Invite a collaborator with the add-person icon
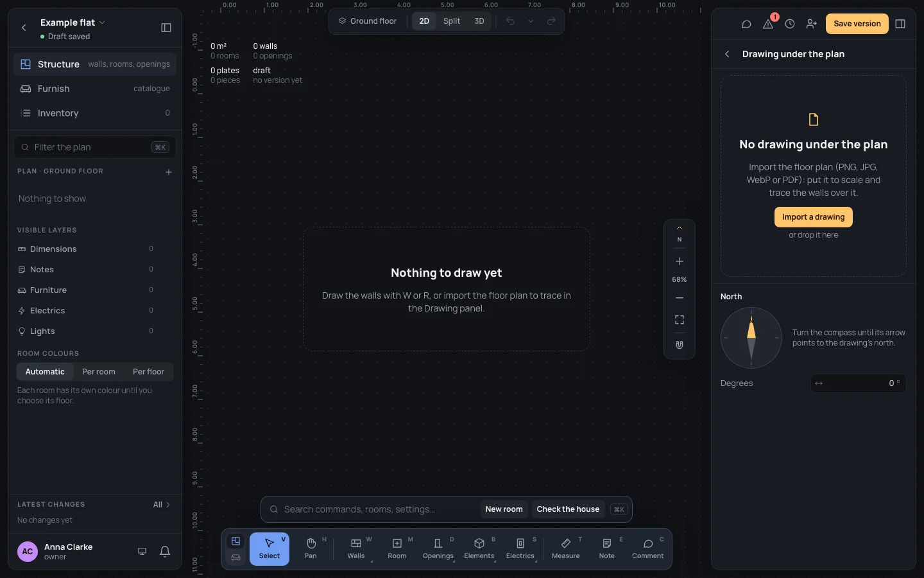 812,24
